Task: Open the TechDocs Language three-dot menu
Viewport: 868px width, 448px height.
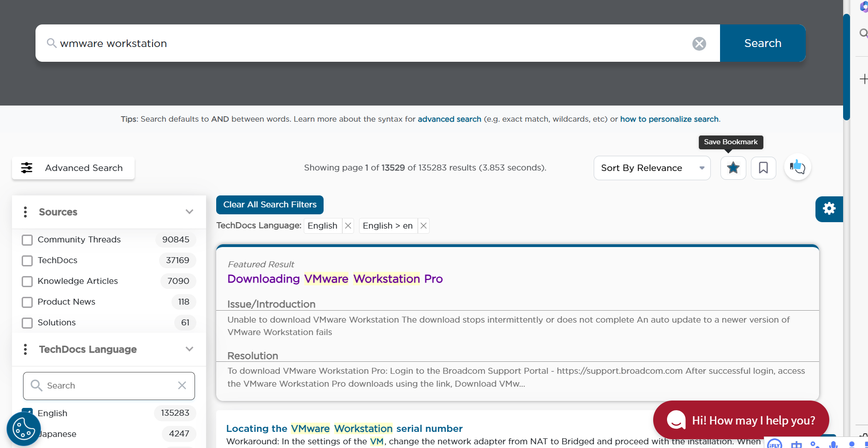Action: (25, 349)
